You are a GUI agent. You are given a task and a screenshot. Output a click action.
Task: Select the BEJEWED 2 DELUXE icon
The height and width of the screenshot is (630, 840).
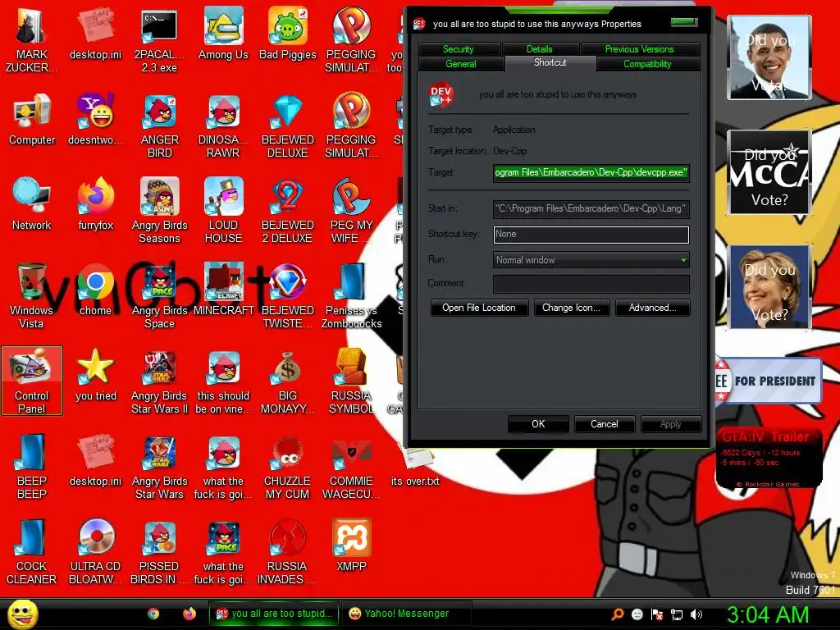point(288,211)
